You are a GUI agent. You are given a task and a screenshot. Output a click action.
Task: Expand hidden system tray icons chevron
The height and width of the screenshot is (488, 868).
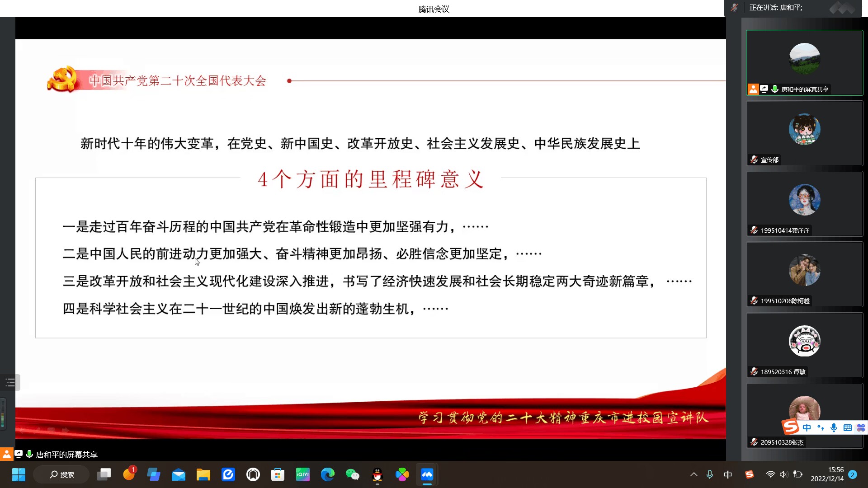[x=693, y=474]
